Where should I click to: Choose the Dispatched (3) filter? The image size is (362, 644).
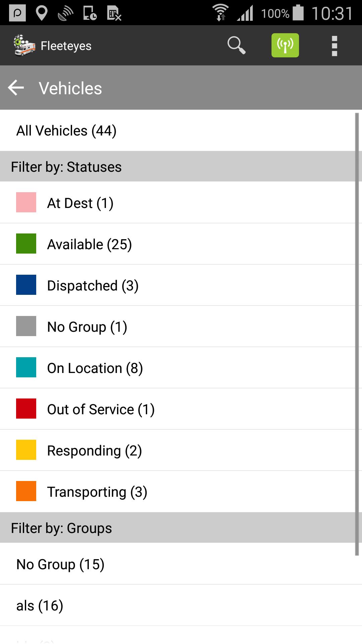tap(93, 285)
